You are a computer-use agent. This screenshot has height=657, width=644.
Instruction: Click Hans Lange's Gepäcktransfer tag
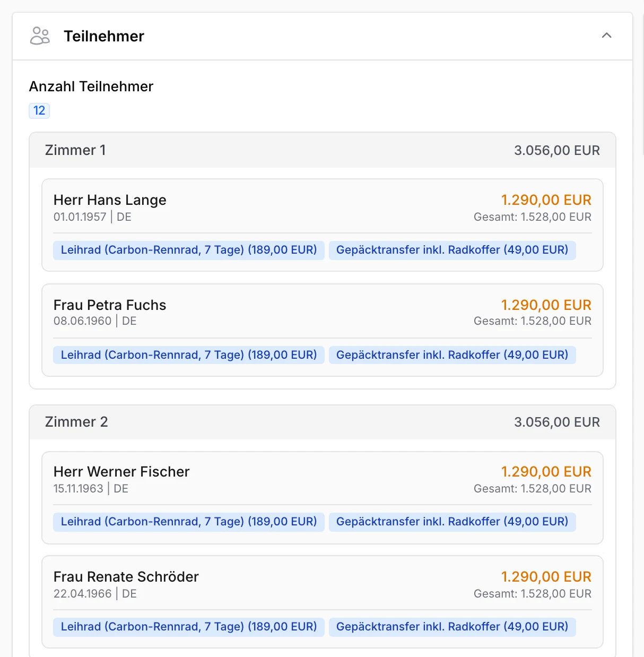452,250
